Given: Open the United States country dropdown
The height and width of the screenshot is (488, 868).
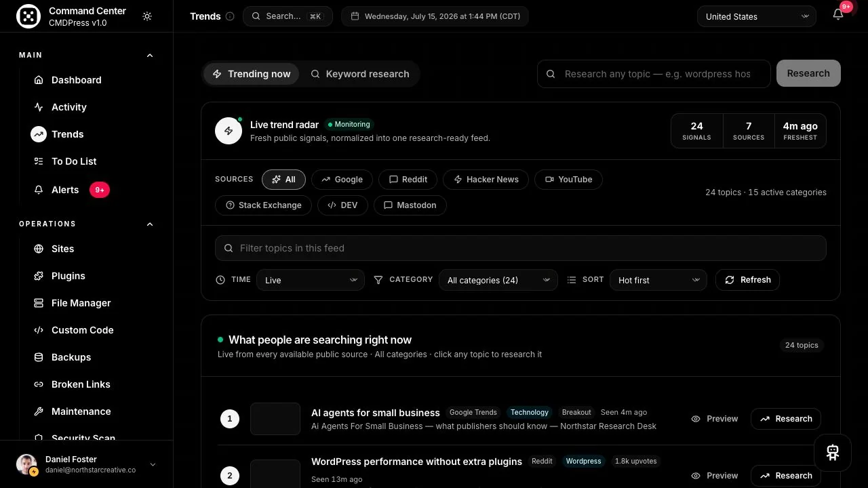Looking at the screenshot, I should click(x=757, y=16).
